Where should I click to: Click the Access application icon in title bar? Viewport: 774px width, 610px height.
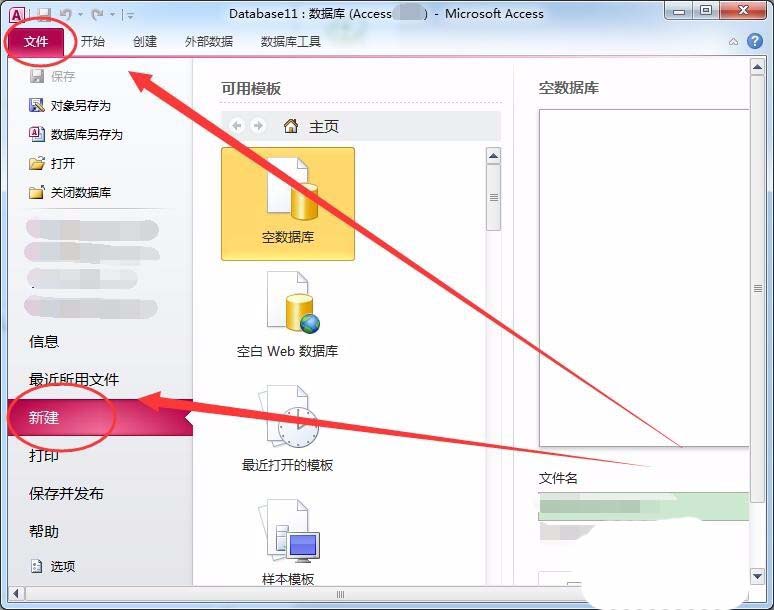pos(16,15)
